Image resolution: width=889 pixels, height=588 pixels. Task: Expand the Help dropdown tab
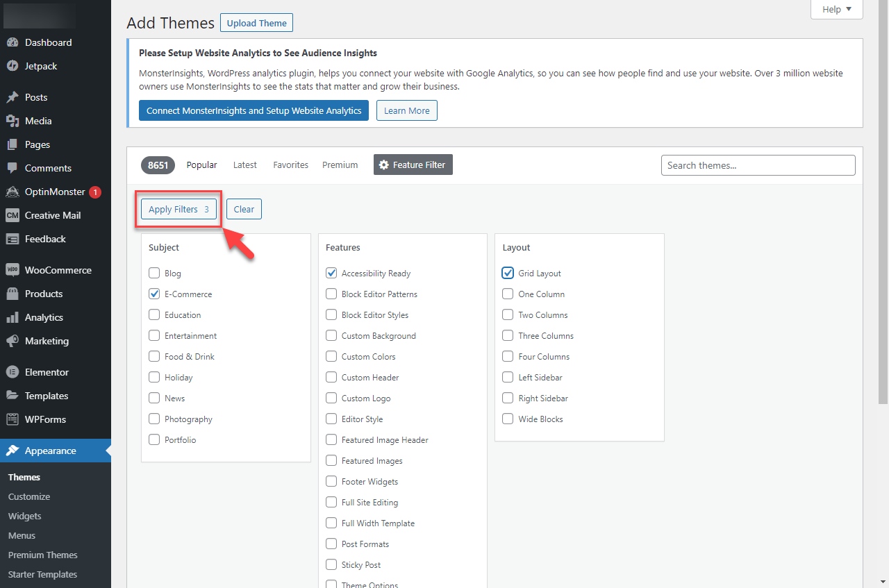[836, 9]
